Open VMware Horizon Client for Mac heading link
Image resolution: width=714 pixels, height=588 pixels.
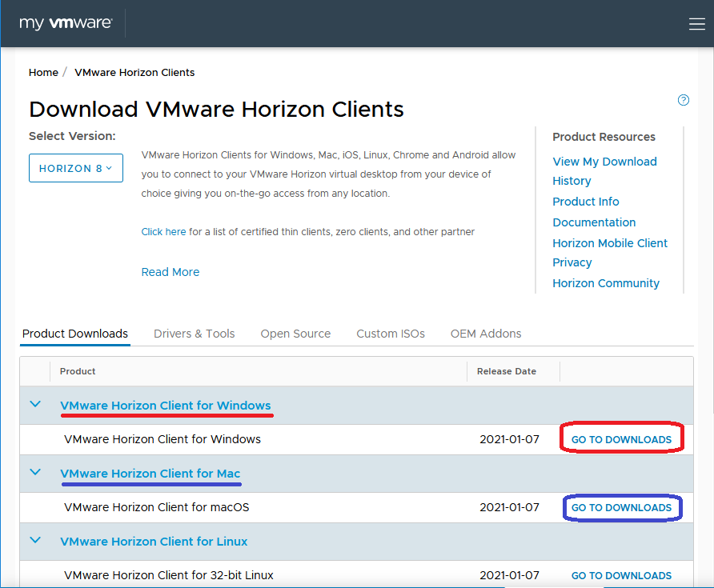click(x=150, y=474)
